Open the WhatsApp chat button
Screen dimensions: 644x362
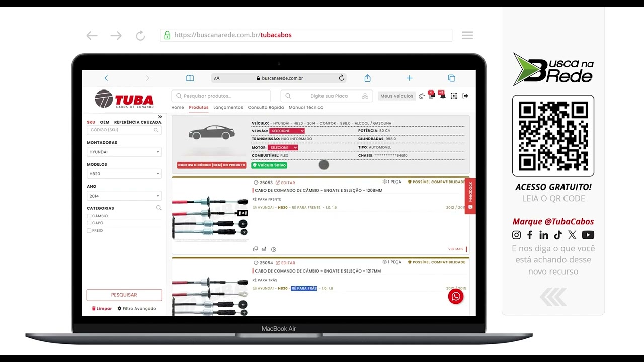click(x=456, y=296)
